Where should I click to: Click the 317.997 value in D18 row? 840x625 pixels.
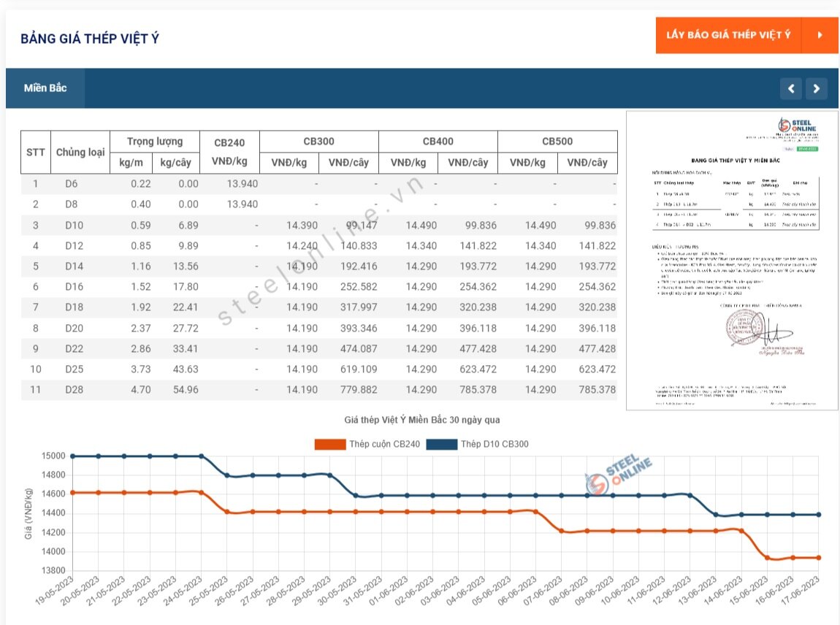pos(359,307)
